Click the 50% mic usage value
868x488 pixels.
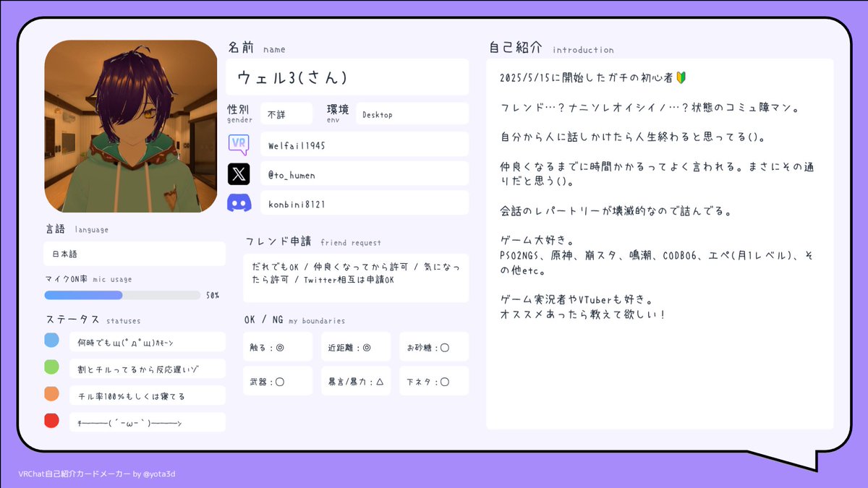pos(213,295)
